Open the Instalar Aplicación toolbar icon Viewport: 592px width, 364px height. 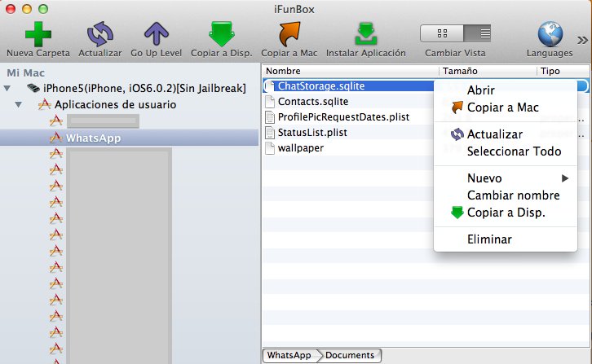click(366, 34)
